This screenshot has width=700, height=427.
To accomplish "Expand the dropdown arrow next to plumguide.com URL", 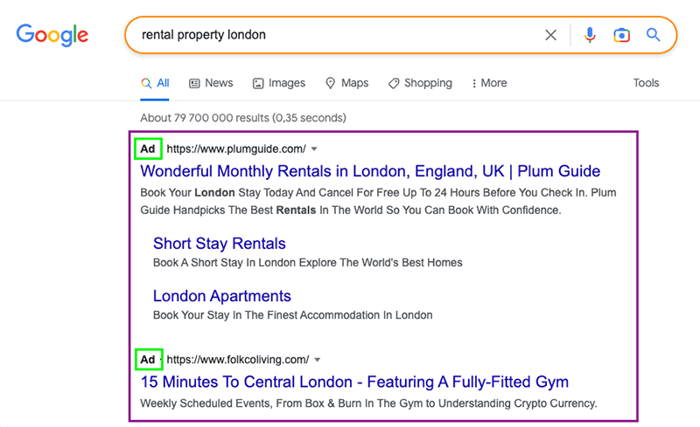I will click(x=314, y=149).
